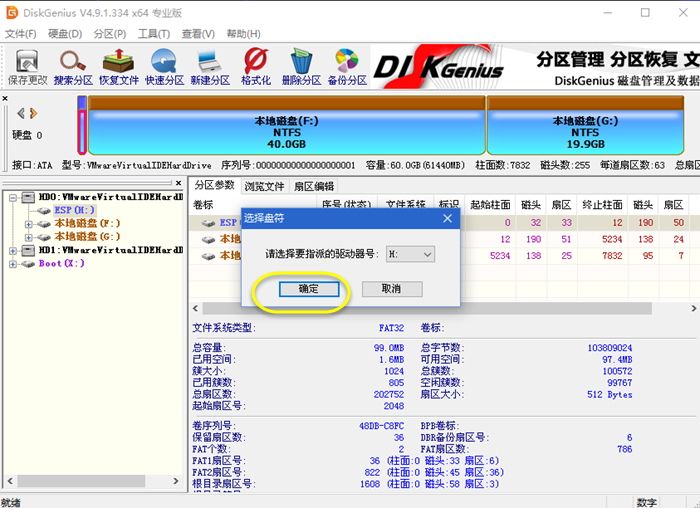This screenshot has height=508, width=700.
Task: Select 本地磁盘 (F:) in the tree
Action: 87,223
